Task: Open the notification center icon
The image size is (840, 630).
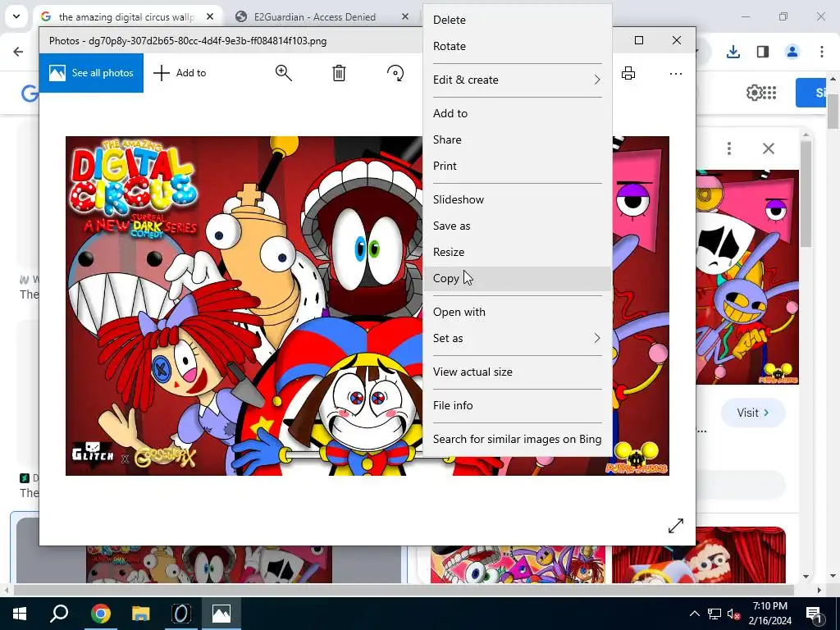Action: tap(813, 614)
